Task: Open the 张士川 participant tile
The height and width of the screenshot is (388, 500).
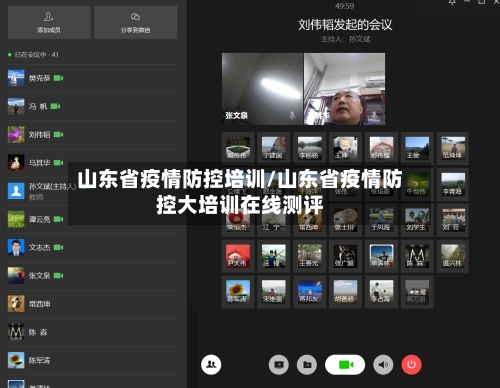Action: click(345, 220)
